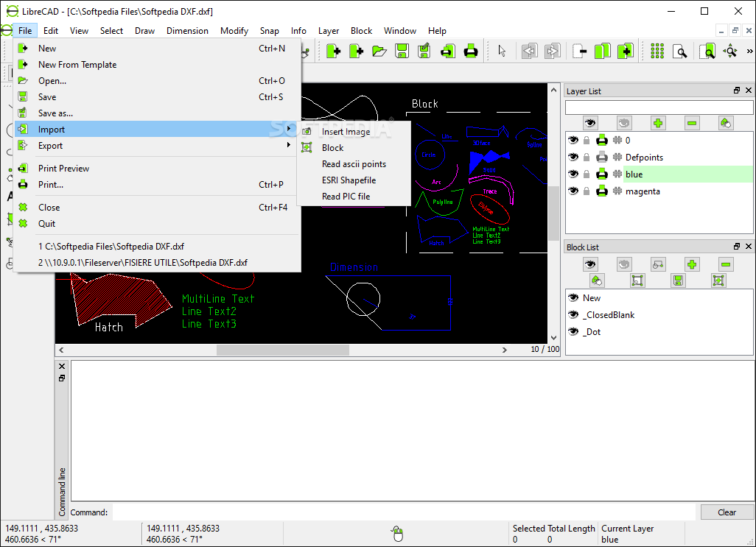Select ESRI Shapefile import option
The height and width of the screenshot is (547, 756).
[354, 180]
